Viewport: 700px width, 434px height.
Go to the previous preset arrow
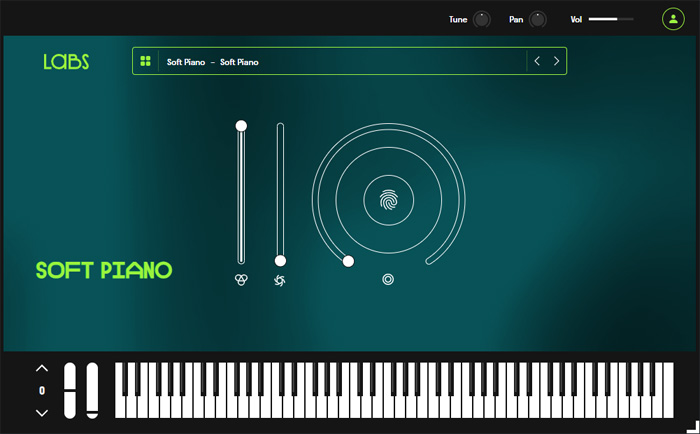[537, 61]
